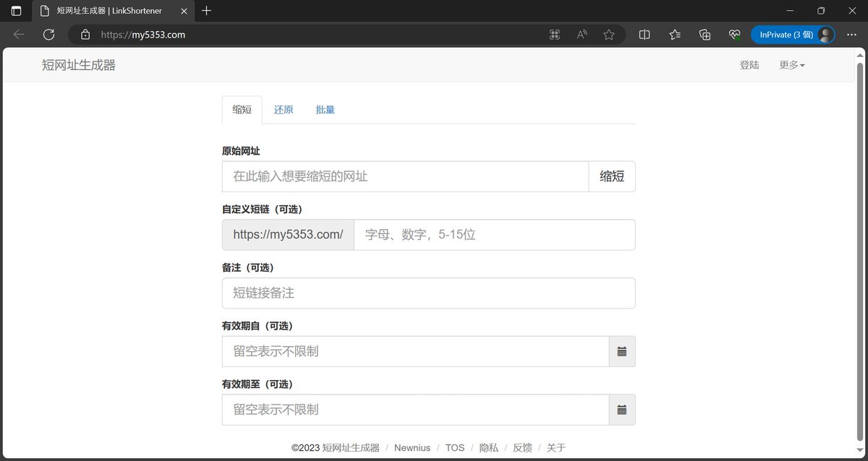The image size is (868, 461).
Task: Open the Favorites list icon
Action: [x=675, y=34]
